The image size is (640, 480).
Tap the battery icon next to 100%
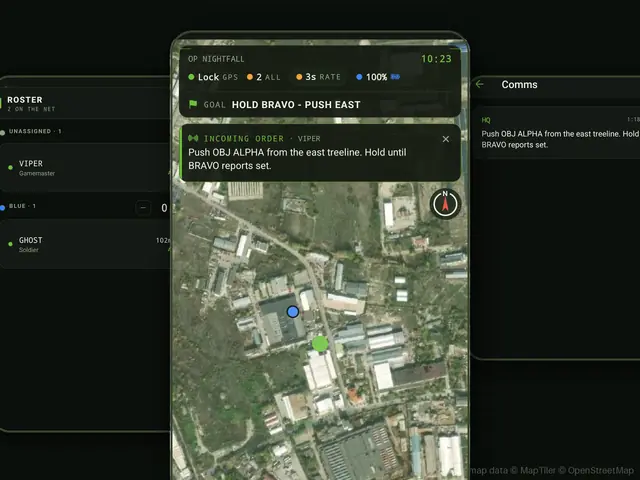(395, 77)
